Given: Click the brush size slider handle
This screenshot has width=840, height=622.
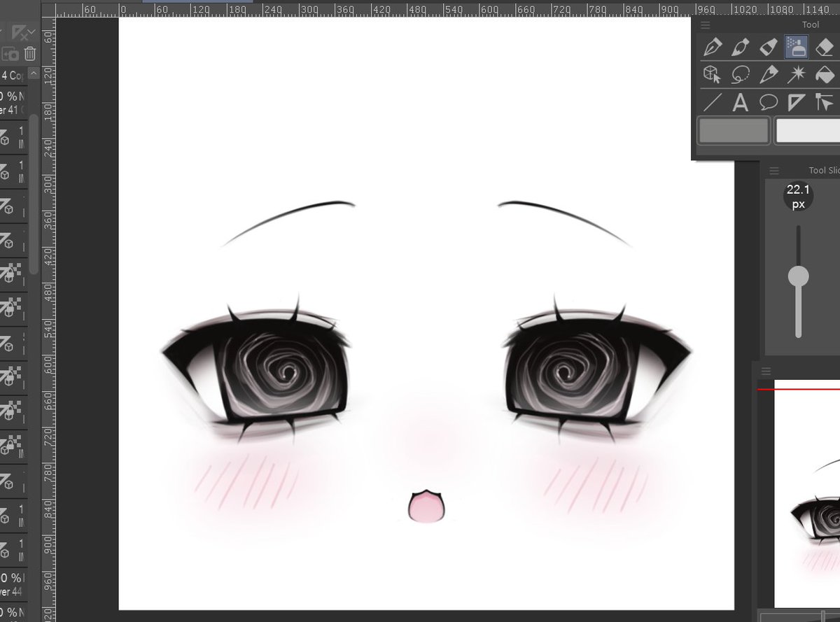Looking at the screenshot, I should (x=798, y=276).
